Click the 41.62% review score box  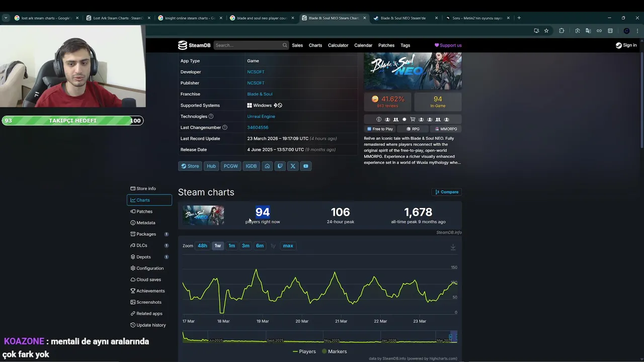[x=388, y=102]
